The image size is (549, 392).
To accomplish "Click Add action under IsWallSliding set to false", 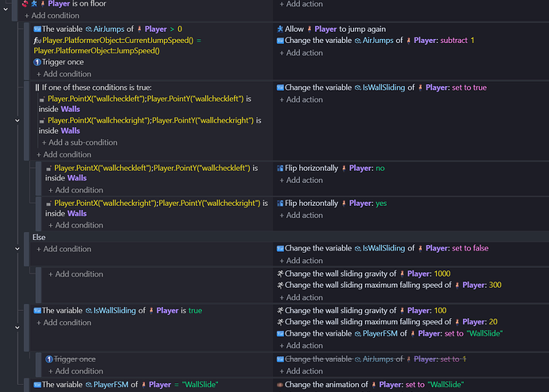I will [301, 261].
